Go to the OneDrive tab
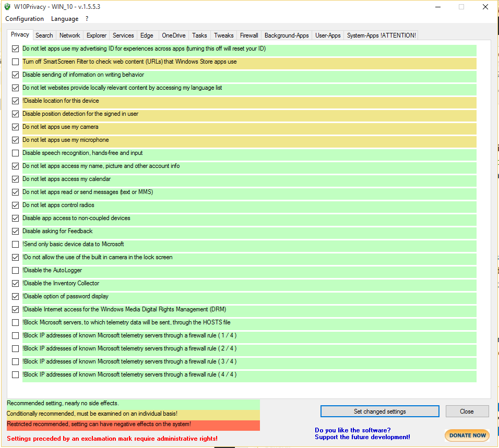The width and height of the screenshot is (499, 448). pyautogui.click(x=173, y=35)
